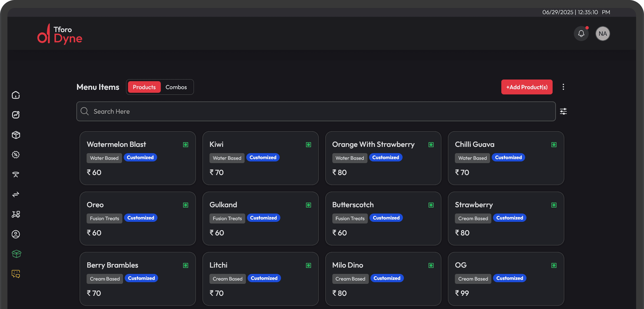Viewport: 644px width, 309px height.
Task: Focus the Search Here field
Action: click(x=316, y=111)
